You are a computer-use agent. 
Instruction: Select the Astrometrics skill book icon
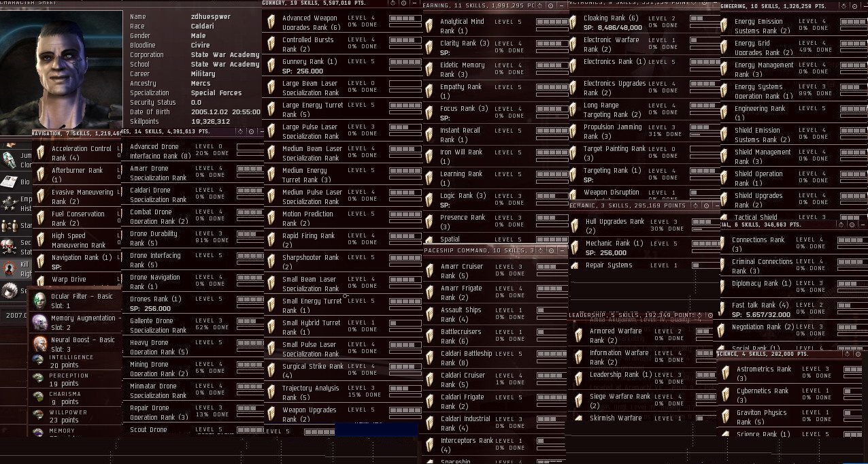[x=725, y=374]
